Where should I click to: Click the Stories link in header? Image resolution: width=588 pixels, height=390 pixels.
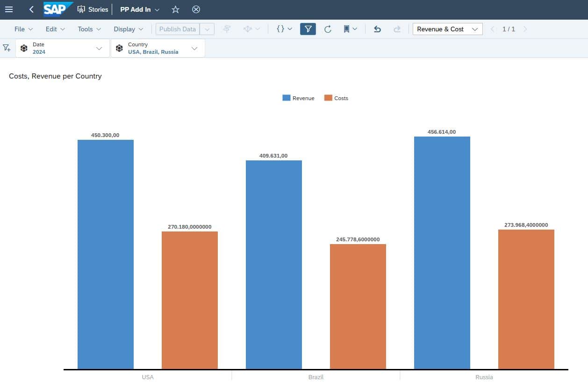[x=93, y=9]
